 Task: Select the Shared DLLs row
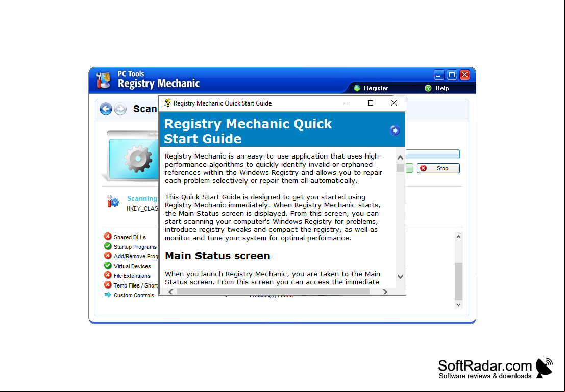(x=131, y=237)
